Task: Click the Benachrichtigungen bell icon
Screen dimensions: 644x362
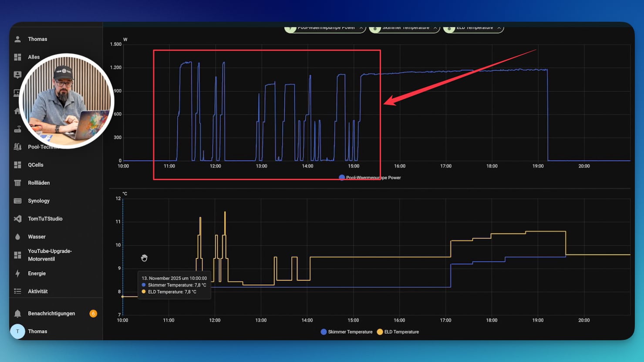Action: (17, 314)
